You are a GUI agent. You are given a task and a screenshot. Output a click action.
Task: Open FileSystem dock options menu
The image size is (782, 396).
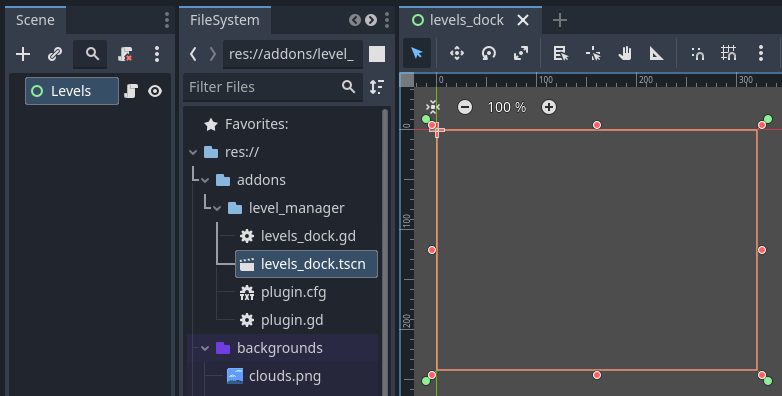pos(387,20)
